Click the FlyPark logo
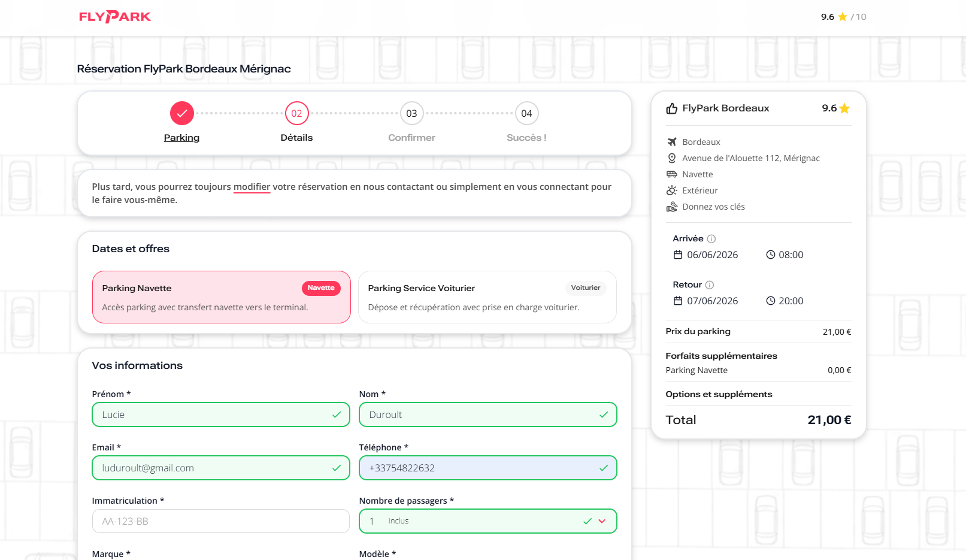This screenshot has height=560, width=966. tap(115, 17)
